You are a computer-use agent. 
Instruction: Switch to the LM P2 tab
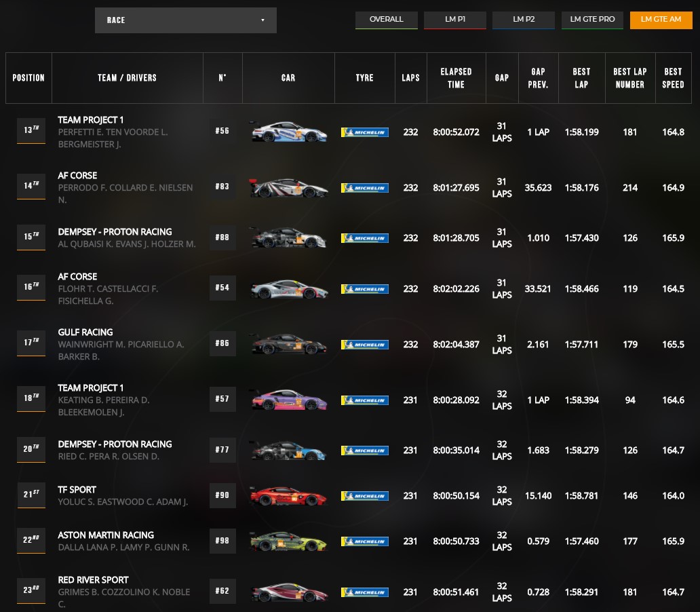coord(524,20)
